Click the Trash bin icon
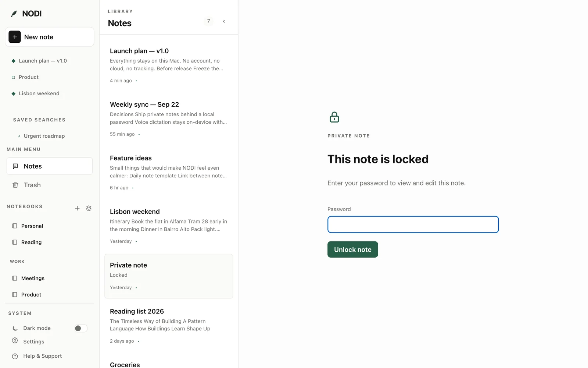 click(x=15, y=185)
